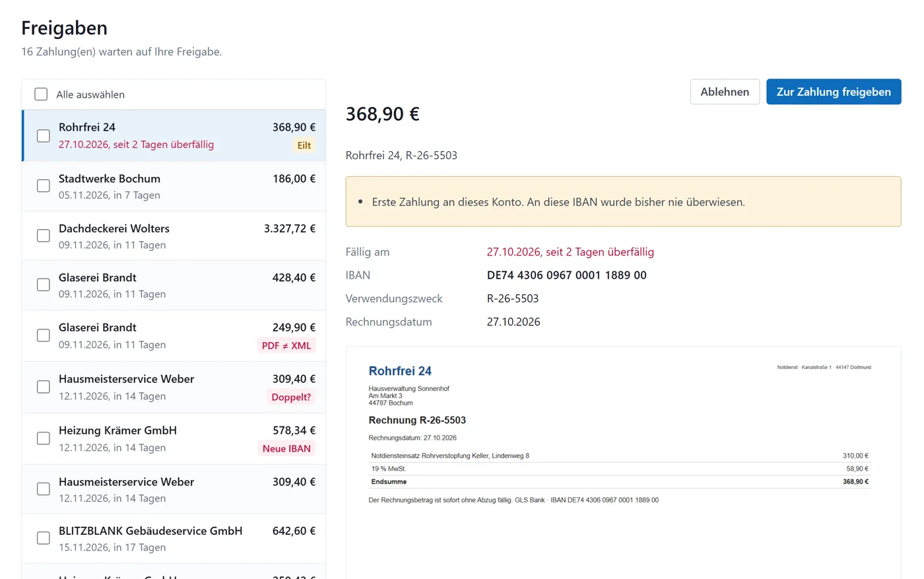This screenshot has height=579, width=924.
Task: Open the BLITZBLANK Gebäudeservice GmbH entry
Action: click(x=174, y=538)
